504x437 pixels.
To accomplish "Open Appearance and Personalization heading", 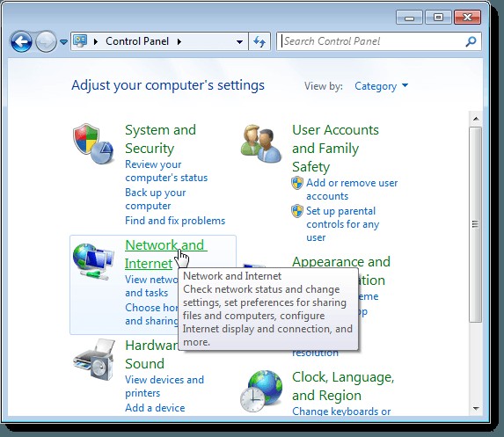I will coord(341,262).
